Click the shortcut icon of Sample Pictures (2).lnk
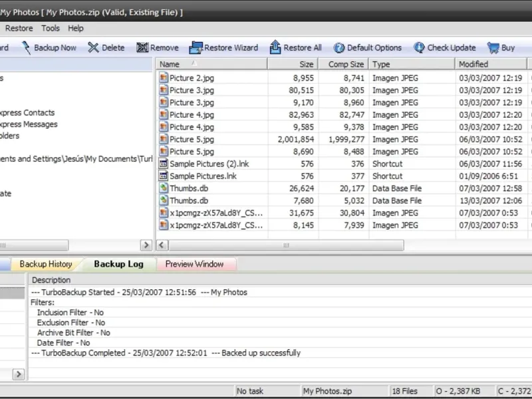532x399 pixels. 164,164
